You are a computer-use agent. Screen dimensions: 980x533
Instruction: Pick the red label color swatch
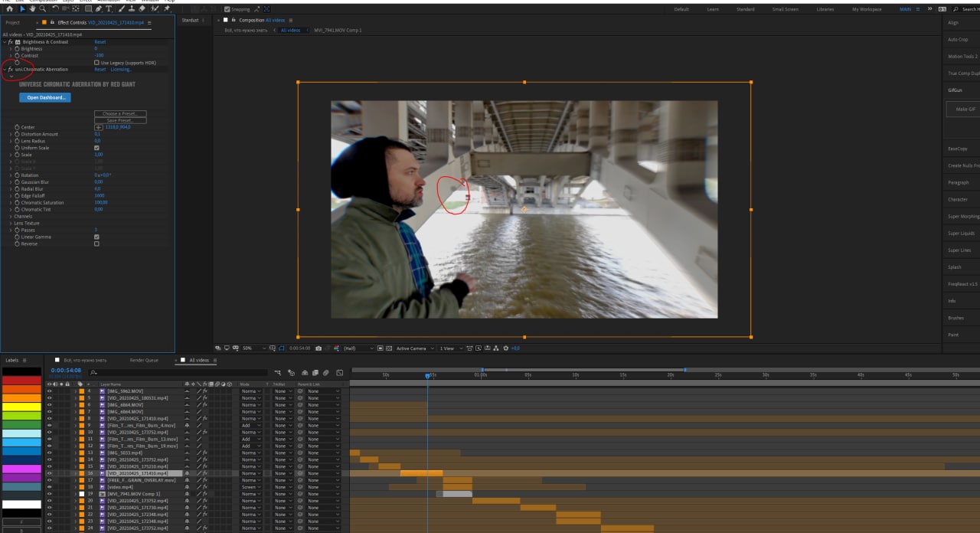tap(21, 380)
